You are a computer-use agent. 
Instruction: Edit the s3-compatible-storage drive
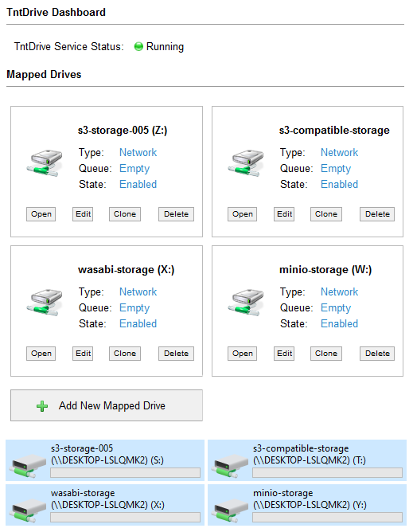[284, 214]
